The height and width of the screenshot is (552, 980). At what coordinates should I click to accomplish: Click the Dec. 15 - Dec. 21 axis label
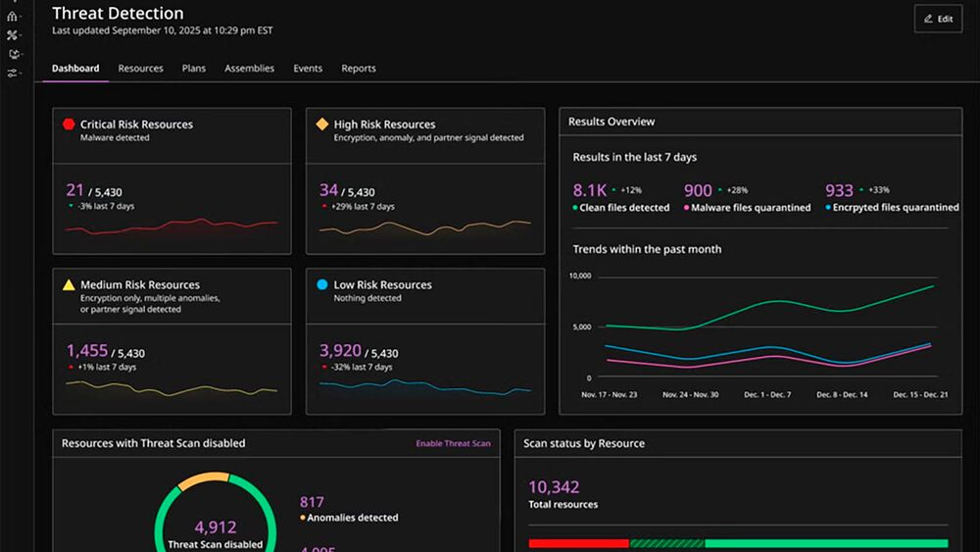tap(920, 394)
